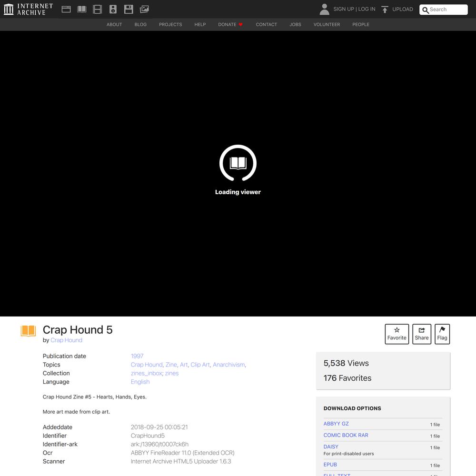Click the "More art made from clip art." text
This screenshot has height=476, width=476.
(76, 412)
